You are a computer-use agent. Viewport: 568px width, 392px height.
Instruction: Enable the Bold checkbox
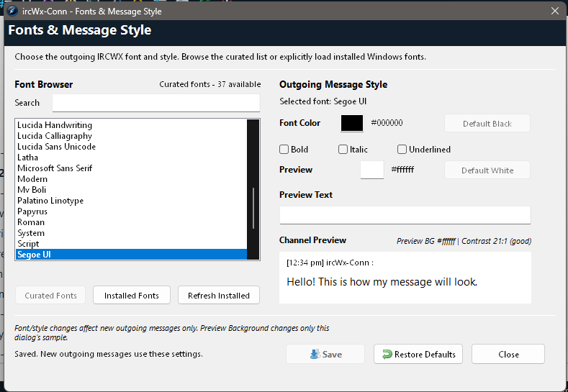(284, 149)
